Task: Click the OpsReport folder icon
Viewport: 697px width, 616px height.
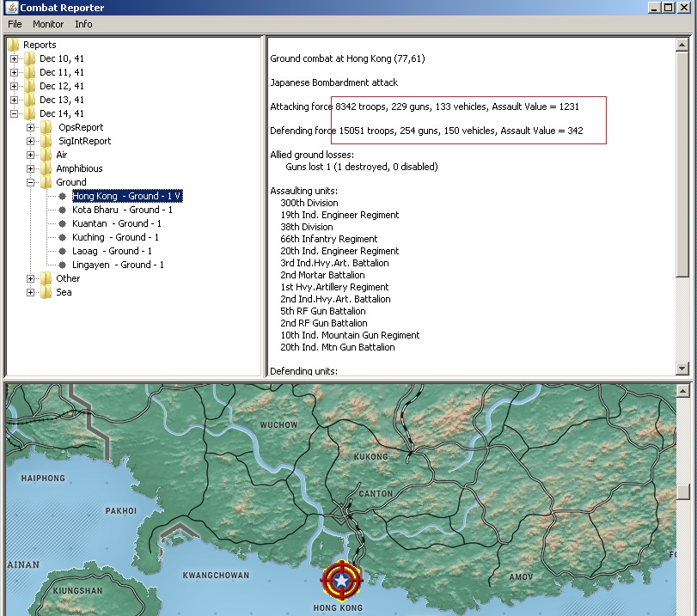Action: pyautogui.click(x=46, y=127)
